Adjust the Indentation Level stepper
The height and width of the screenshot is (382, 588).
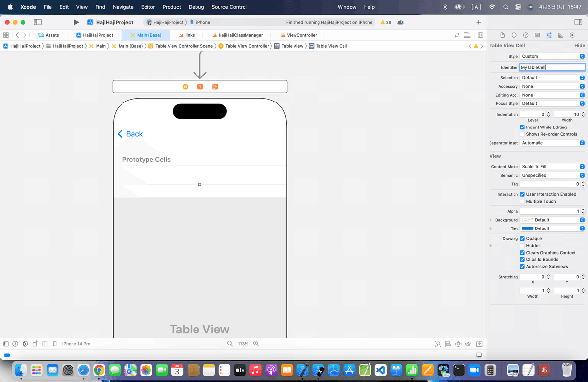[548, 114]
